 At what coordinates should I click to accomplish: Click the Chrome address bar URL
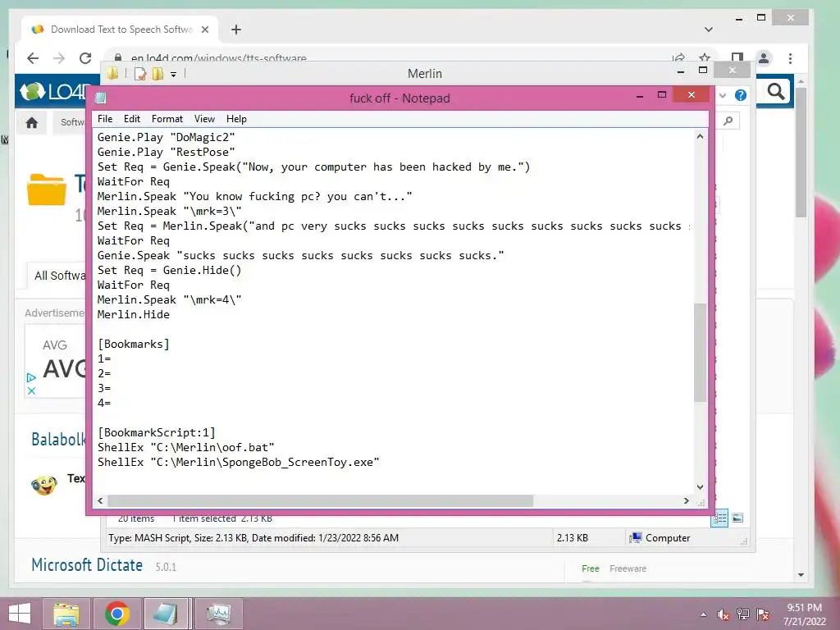click(218, 58)
